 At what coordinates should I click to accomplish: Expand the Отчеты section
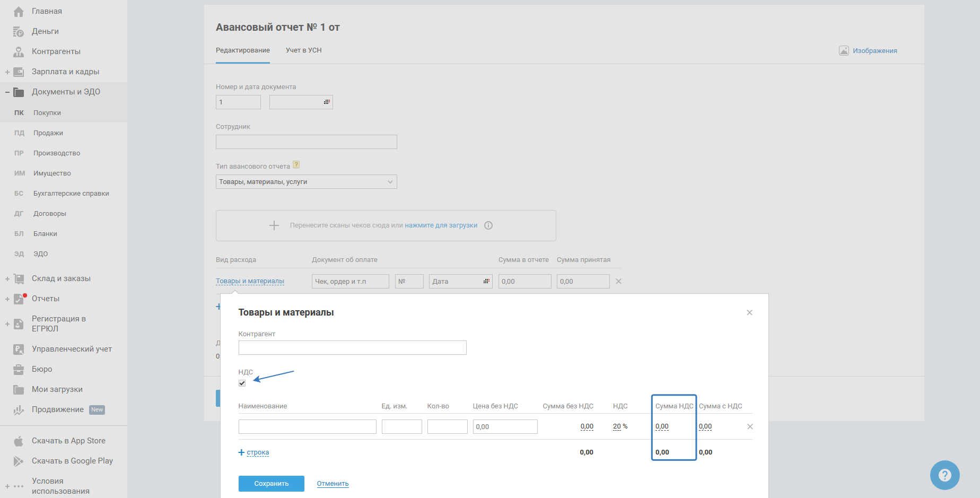click(x=7, y=299)
